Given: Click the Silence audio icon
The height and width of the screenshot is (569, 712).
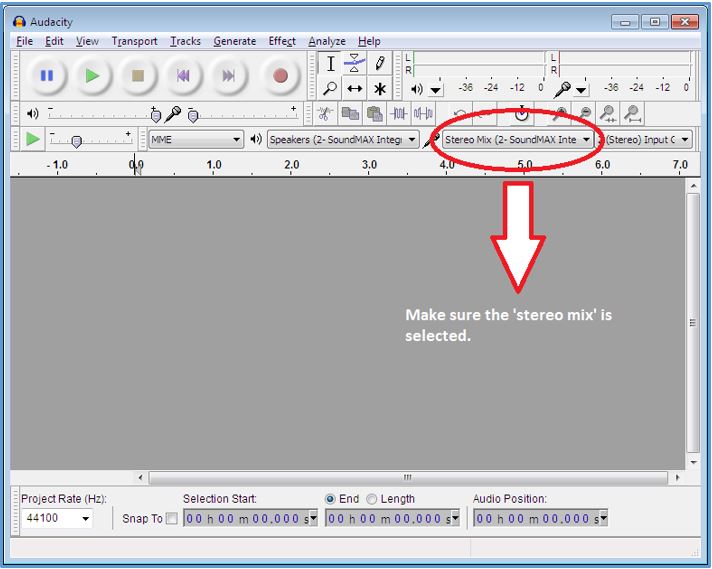Looking at the screenshot, I should (423, 114).
